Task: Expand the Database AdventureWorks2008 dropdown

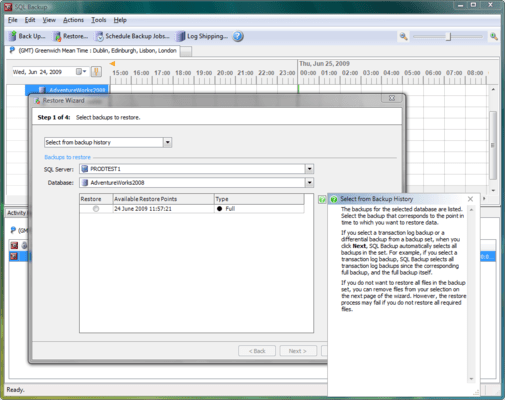Action: [x=310, y=183]
